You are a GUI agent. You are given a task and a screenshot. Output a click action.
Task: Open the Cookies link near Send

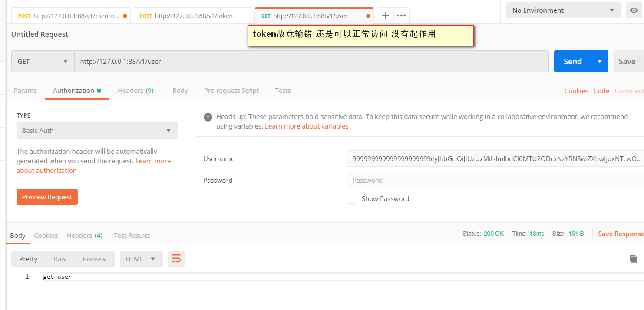tap(576, 91)
